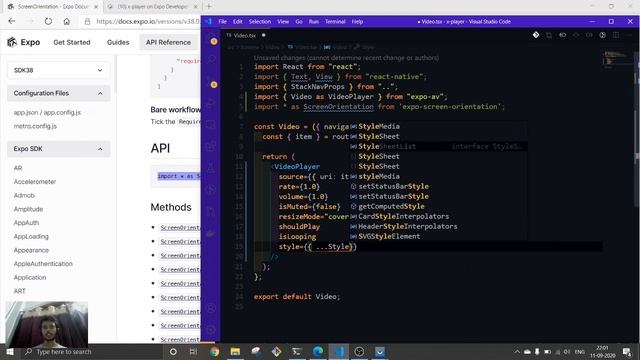Click the taskbar clock showing 22:01
Screen dimensions: 640x360
point(602,351)
